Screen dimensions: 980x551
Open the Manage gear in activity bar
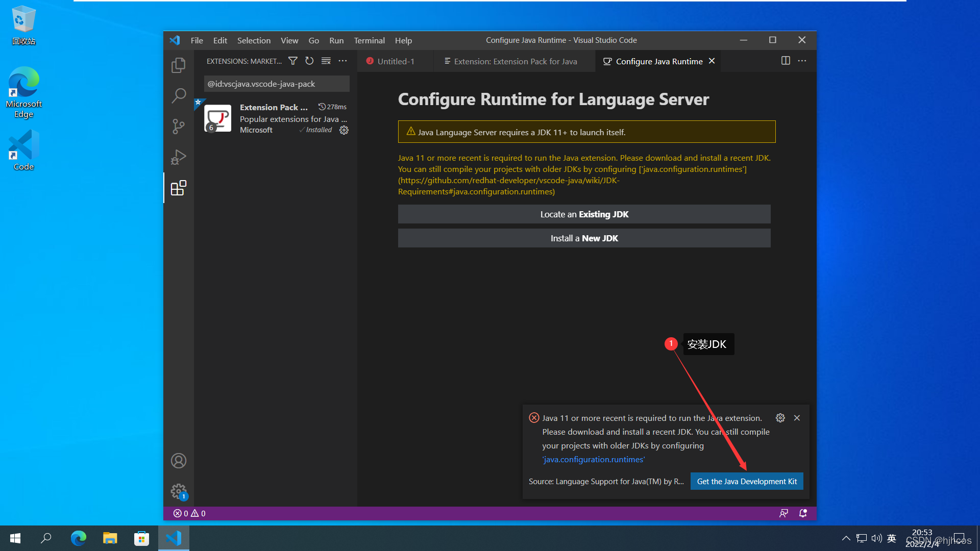click(178, 491)
